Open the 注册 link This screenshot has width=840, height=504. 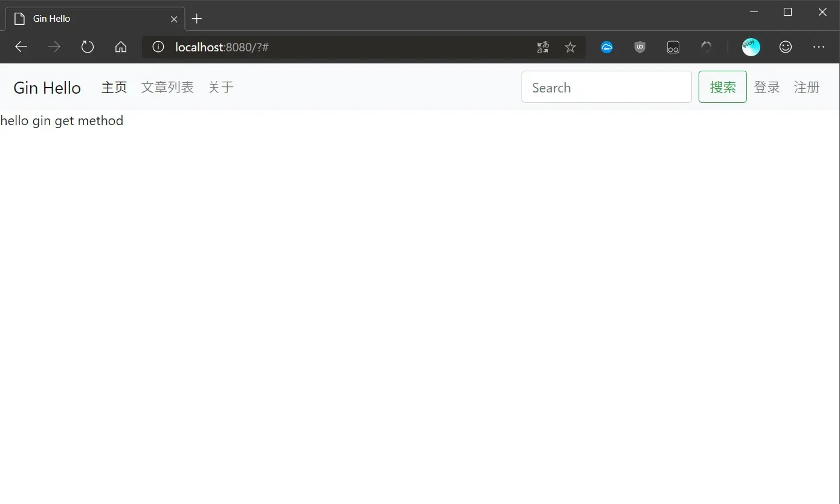(807, 88)
